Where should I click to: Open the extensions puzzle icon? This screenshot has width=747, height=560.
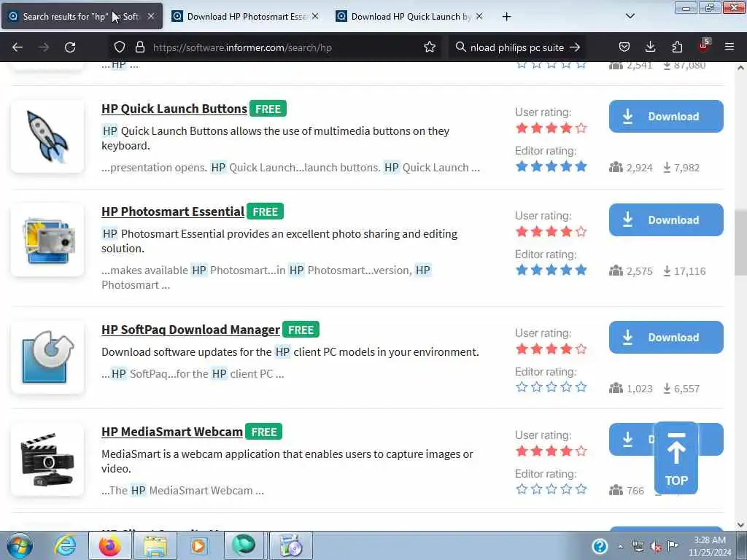click(x=677, y=47)
